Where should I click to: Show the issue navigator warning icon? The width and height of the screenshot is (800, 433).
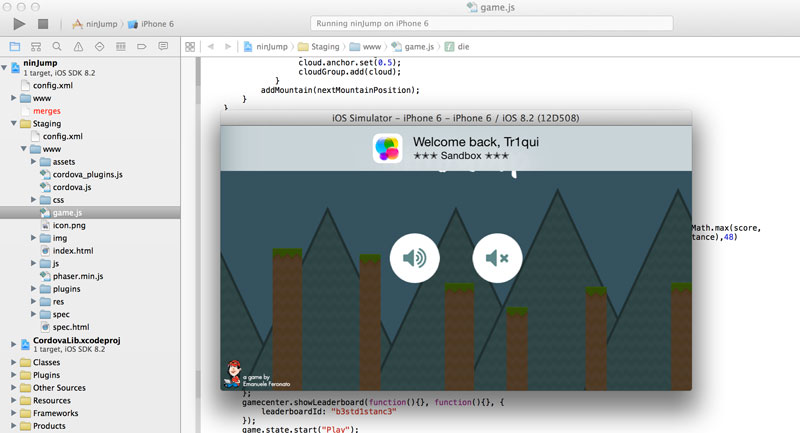pos(78,46)
